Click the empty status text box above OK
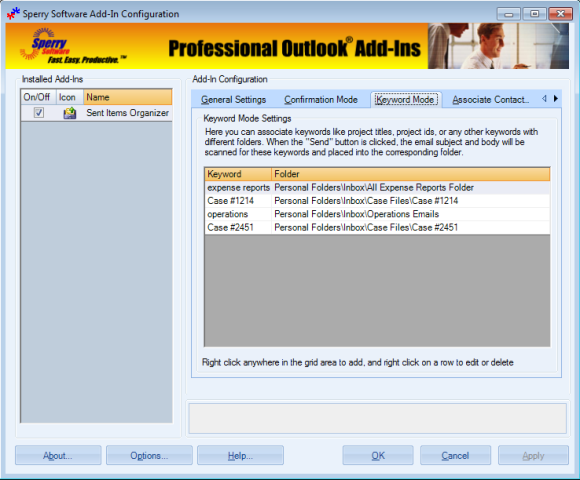The height and width of the screenshot is (480, 580). click(377, 418)
